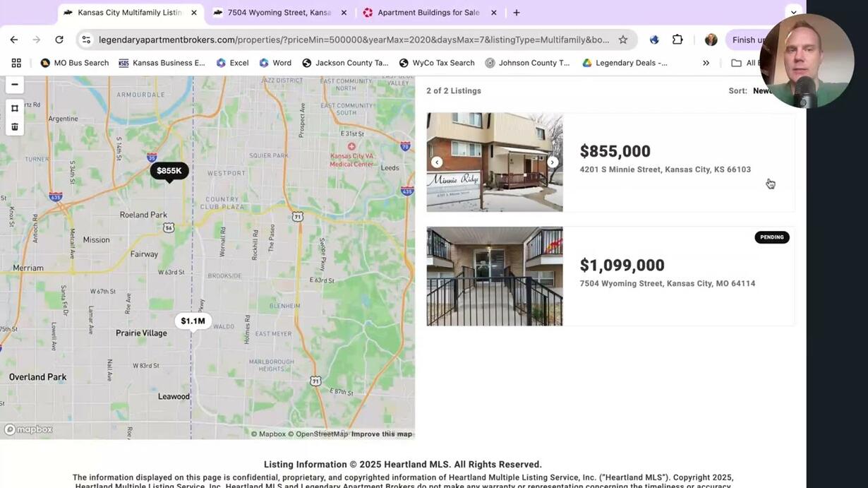Expand the tab search dropdown arrow
The width and height of the screenshot is (868, 488).
point(793,13)
